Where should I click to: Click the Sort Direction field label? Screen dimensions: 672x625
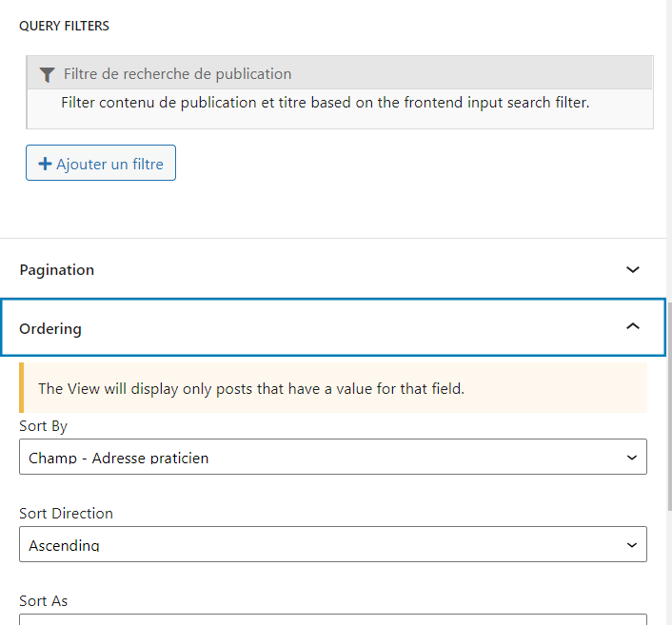tap(66, 514)
